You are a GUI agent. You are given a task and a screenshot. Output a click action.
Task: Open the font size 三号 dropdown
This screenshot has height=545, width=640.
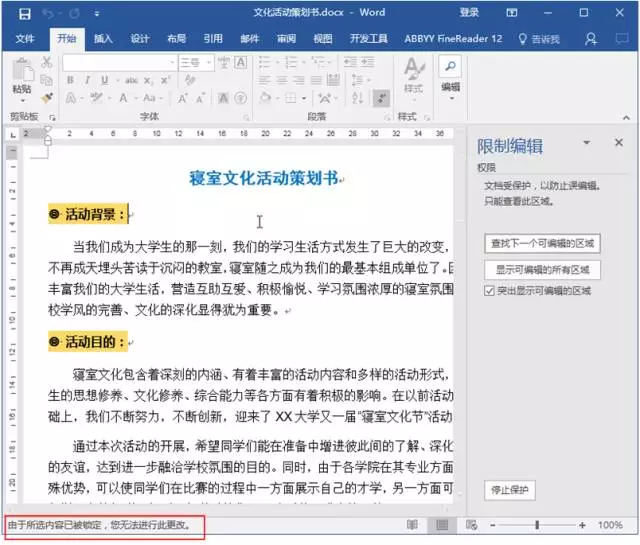pyautogui.click(x=209, y=62)
